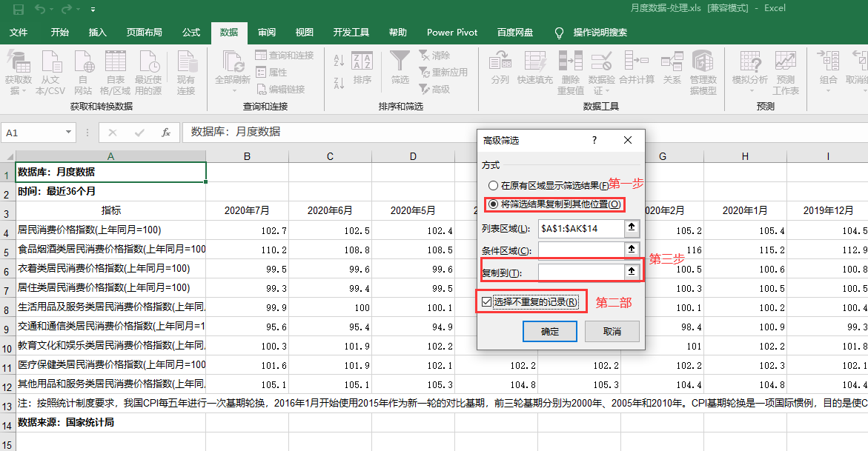Open the Power Pivot tab

click(451, 32)
